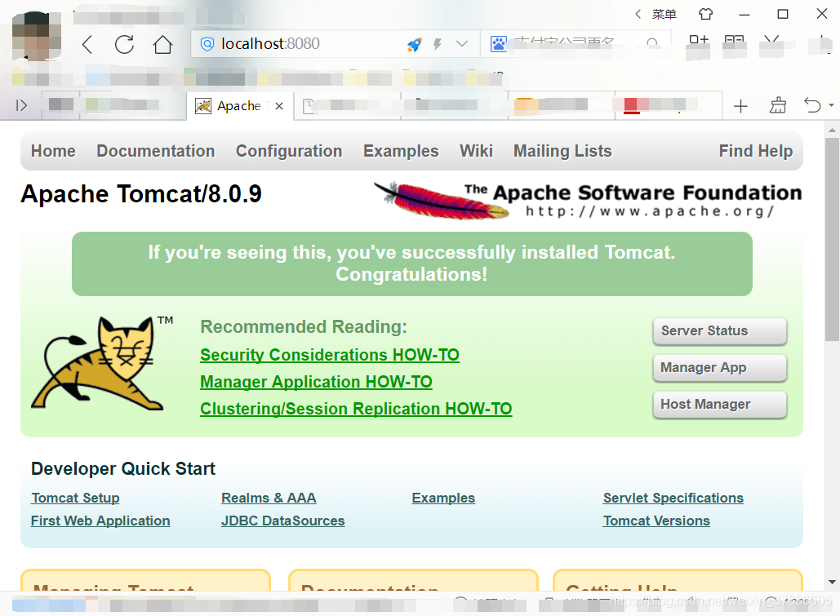
Task: Click the undo closed tab arrow icon
Action: click(x=812, y=105)
